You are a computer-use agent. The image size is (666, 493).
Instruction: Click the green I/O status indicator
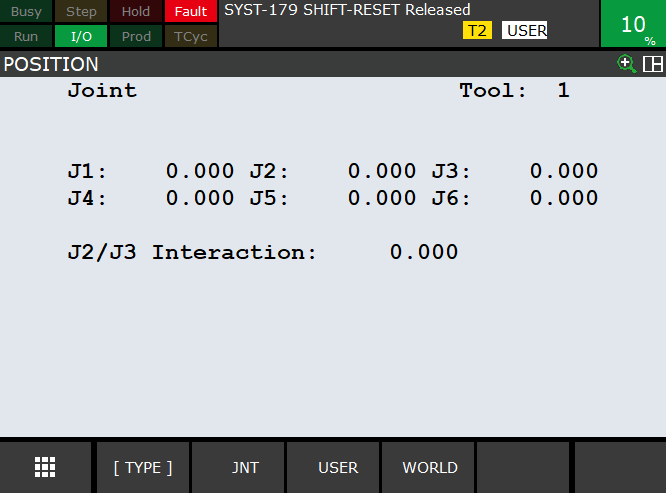[x=81, y=36]
